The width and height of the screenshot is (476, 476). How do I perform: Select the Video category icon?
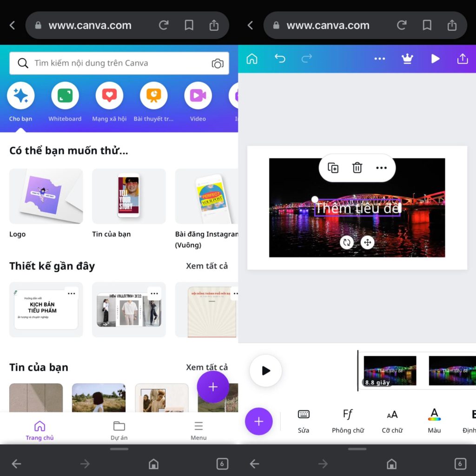pos(198,95)
